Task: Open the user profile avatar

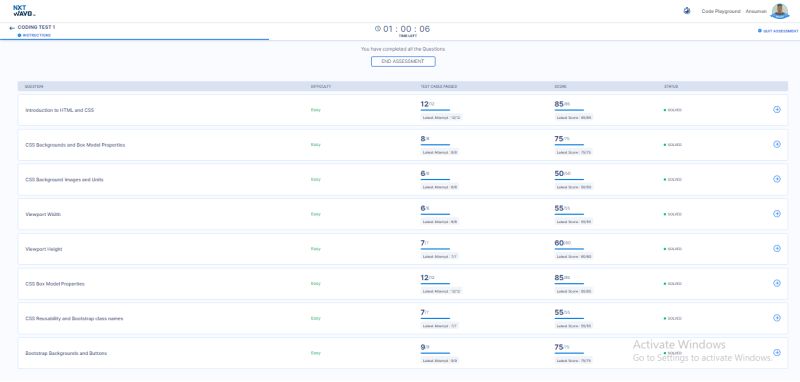Action: [780, 11]
